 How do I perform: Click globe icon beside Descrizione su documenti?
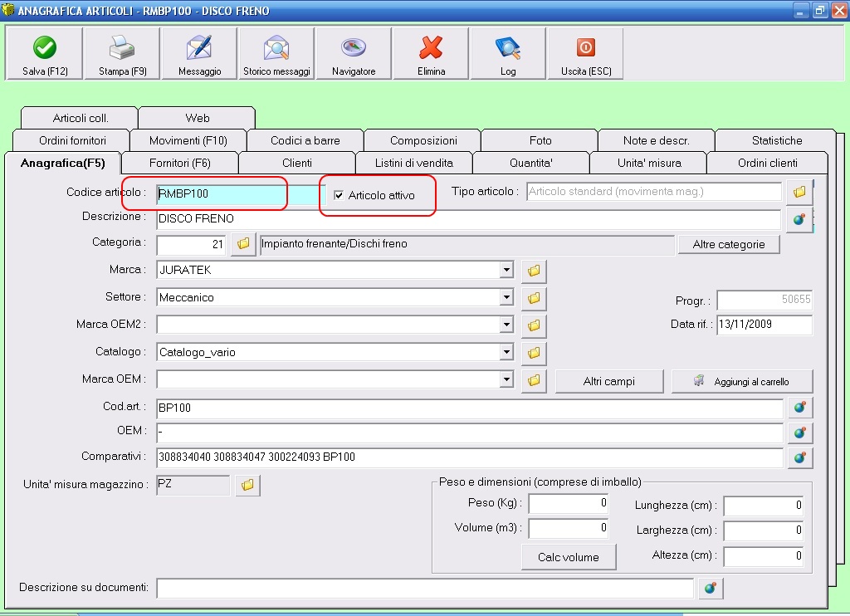711,588
